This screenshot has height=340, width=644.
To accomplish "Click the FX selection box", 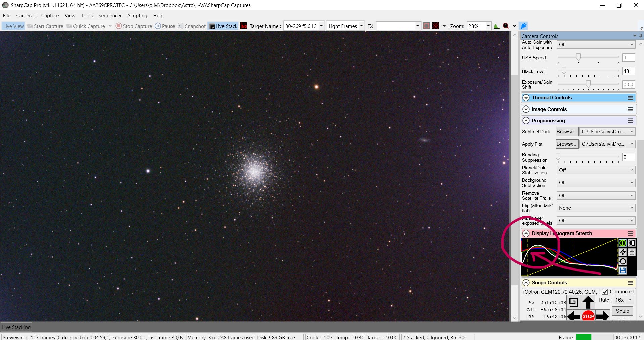I will pos(398,26).
